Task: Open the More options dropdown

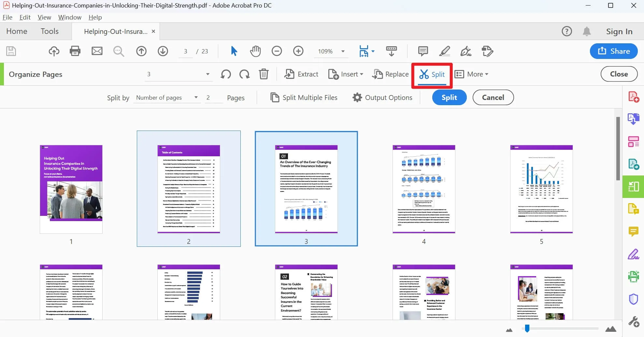Action: click(x=472, y=74)
